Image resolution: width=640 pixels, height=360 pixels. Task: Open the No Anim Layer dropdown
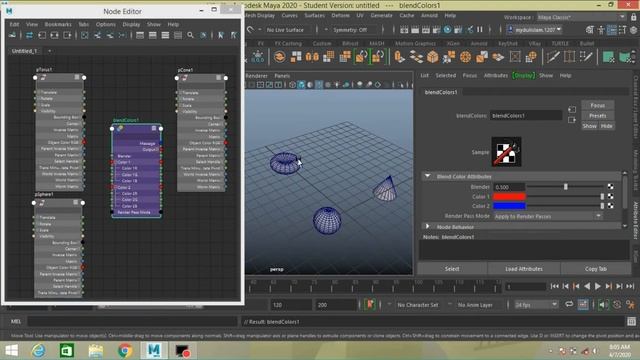pyautogui.click(x=475, y=305)
